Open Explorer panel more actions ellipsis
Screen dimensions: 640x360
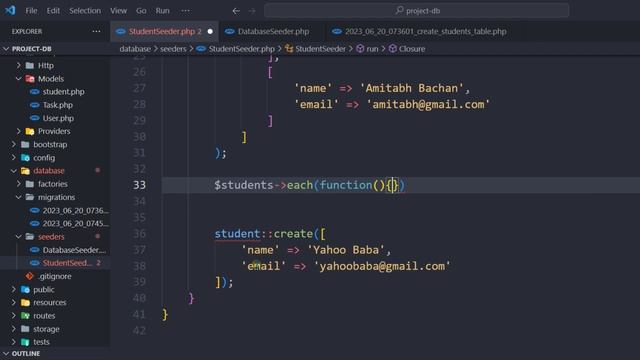pos(96,31)
